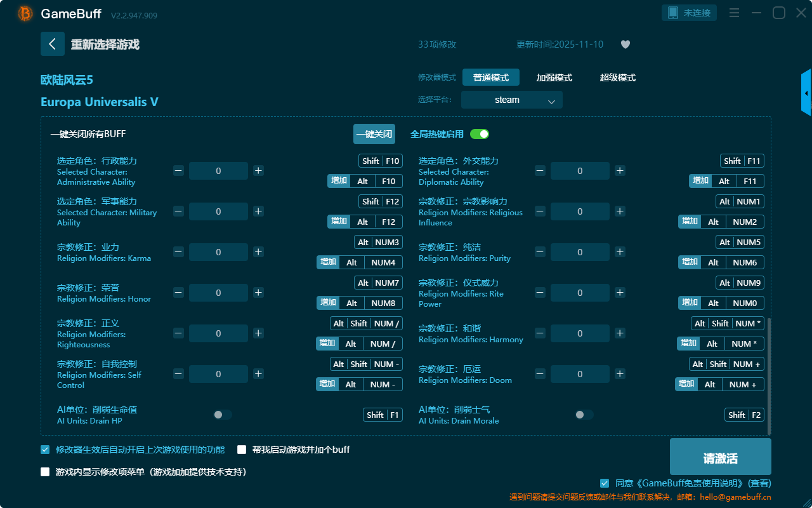Click the 请激活 activate button

[x=720, y=458]
